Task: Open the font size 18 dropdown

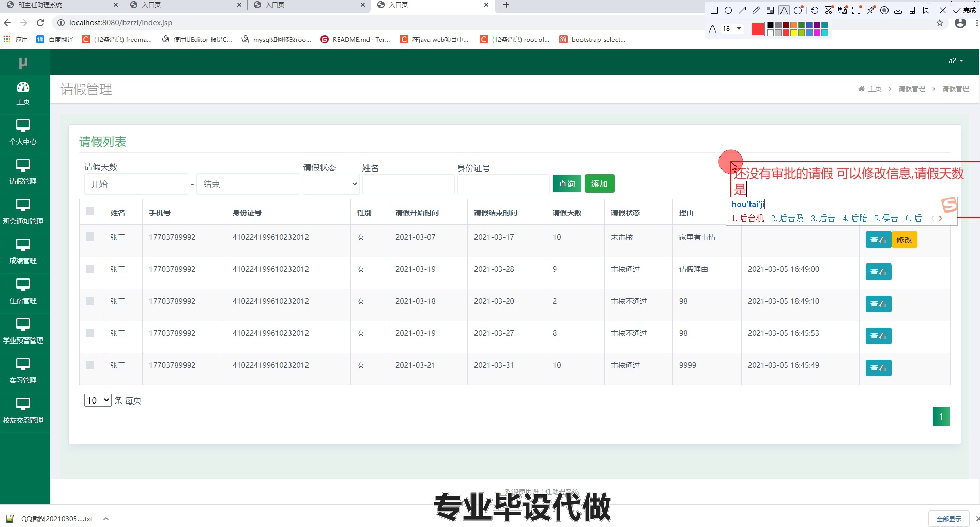Action: 732,28
